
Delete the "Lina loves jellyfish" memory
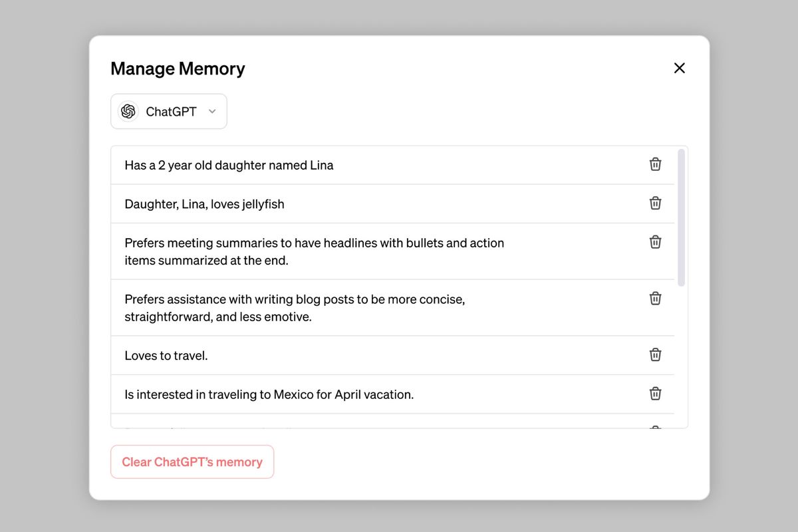click(x=655, y=203)
